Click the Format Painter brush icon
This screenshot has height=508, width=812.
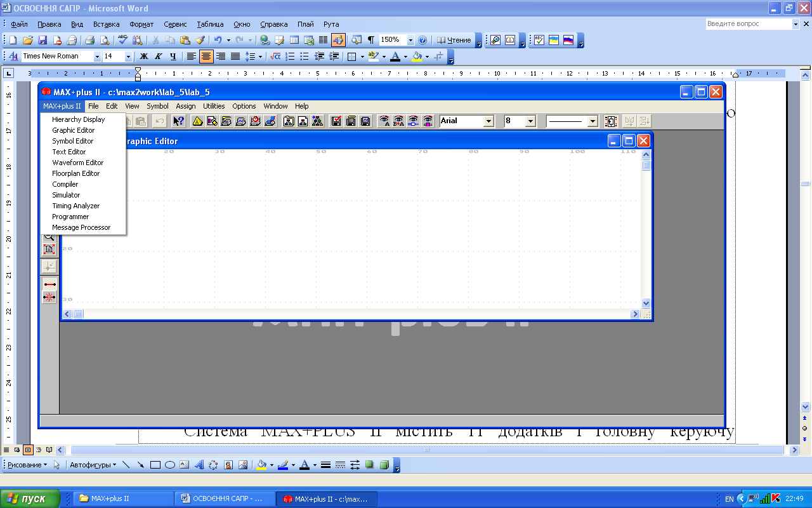pos(199,40)
